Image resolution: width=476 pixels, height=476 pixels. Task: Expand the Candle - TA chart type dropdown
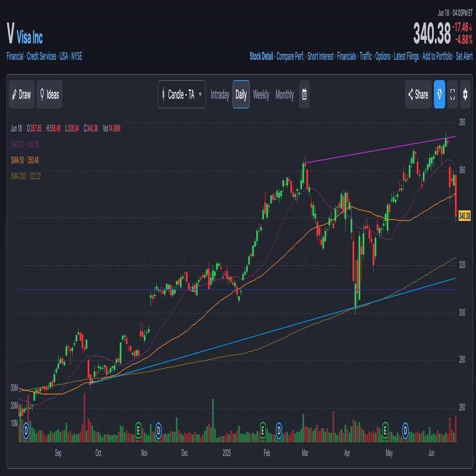182,94
